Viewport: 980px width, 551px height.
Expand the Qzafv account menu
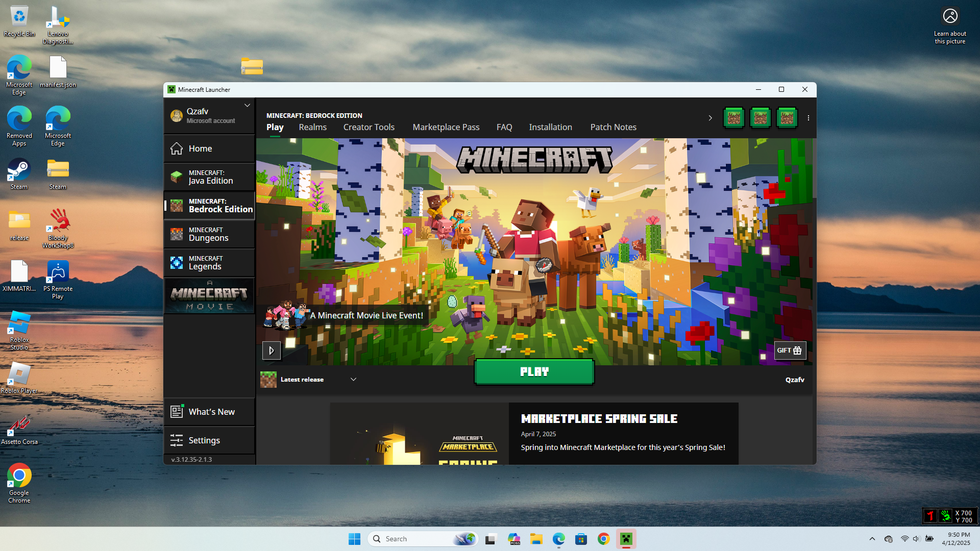(x=247, y=106)
